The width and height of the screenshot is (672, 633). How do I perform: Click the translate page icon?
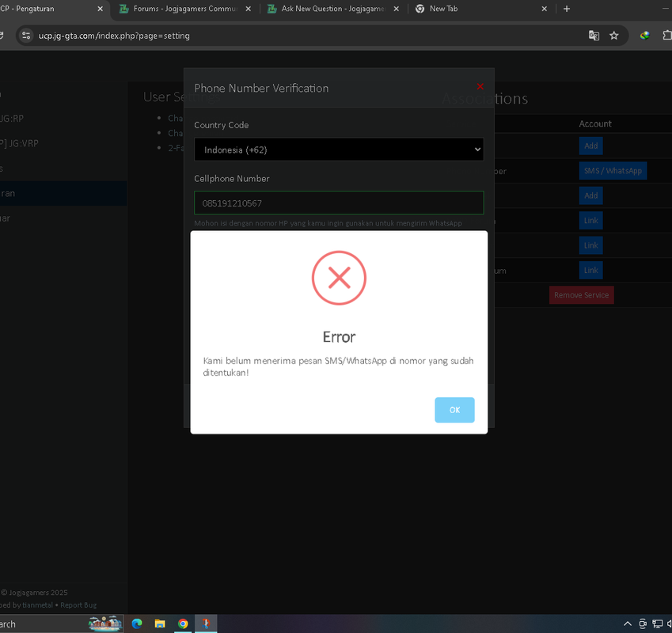coord(594,36)
